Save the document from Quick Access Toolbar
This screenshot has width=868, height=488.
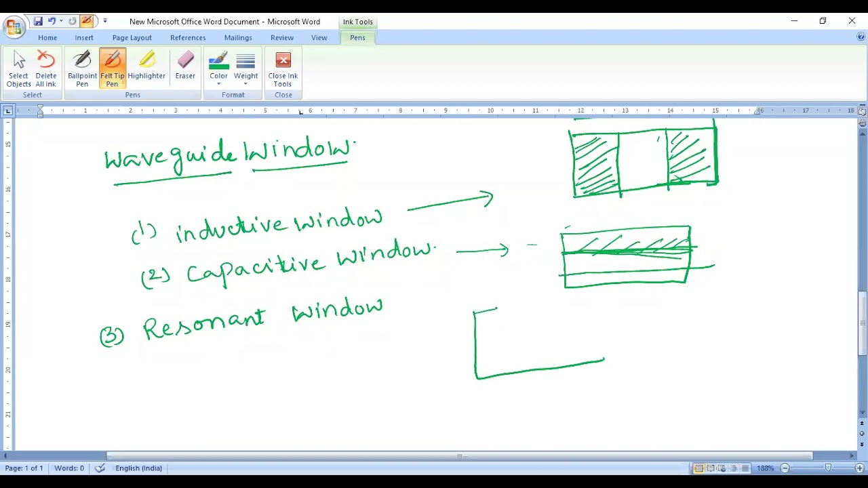pos(38,22)
